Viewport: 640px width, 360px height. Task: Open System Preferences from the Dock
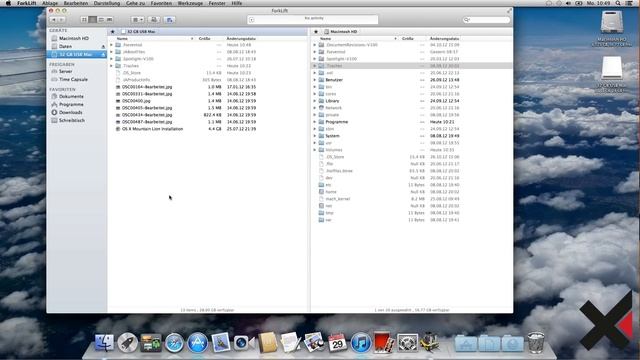[407, 342]
